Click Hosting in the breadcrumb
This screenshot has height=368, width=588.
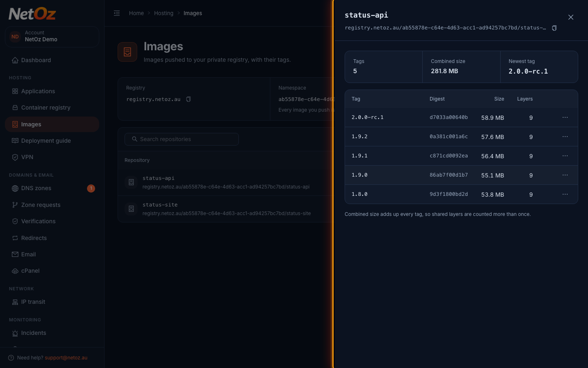[164, 13]
